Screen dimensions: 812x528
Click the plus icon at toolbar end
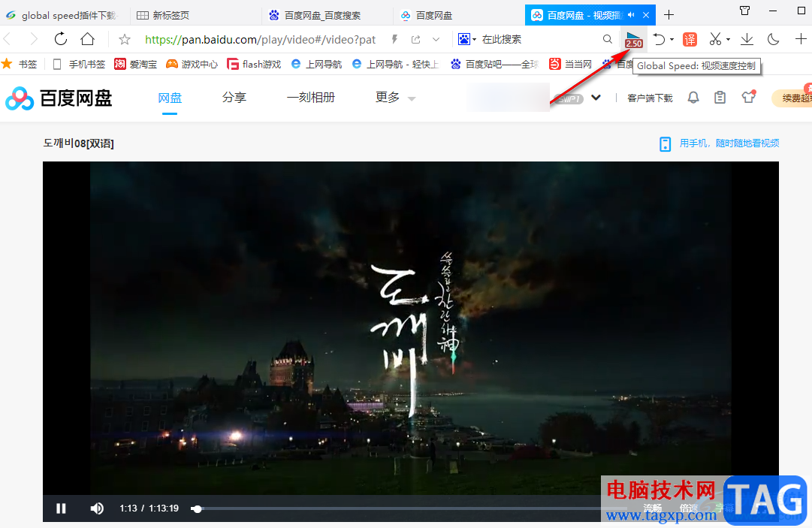(801, 39)
